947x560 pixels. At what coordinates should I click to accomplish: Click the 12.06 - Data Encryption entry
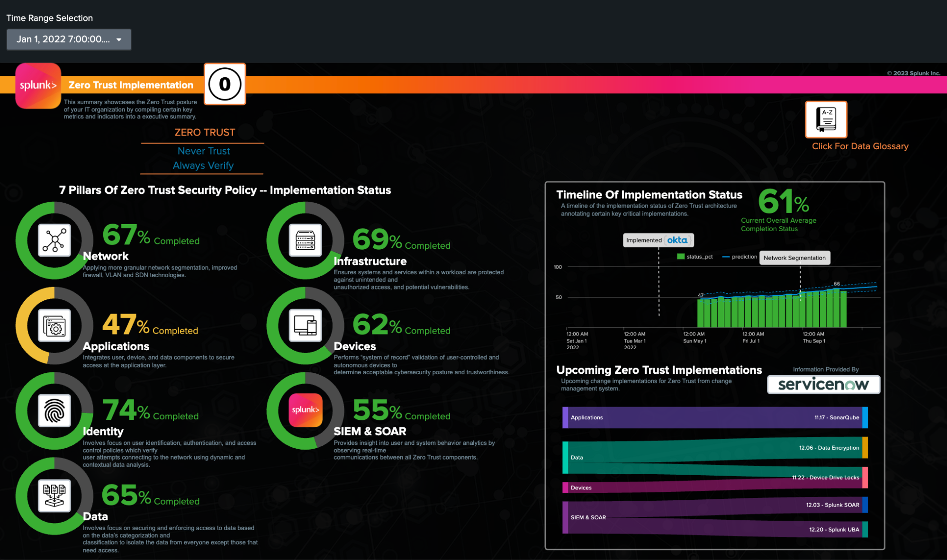[x=829, y=448]
